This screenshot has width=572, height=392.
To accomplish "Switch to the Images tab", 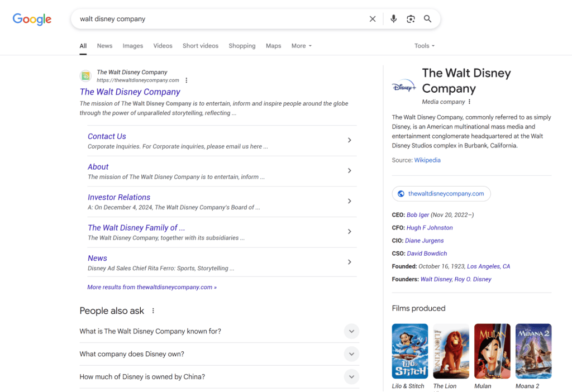I will pyautogui.click(x=133, y=46).
